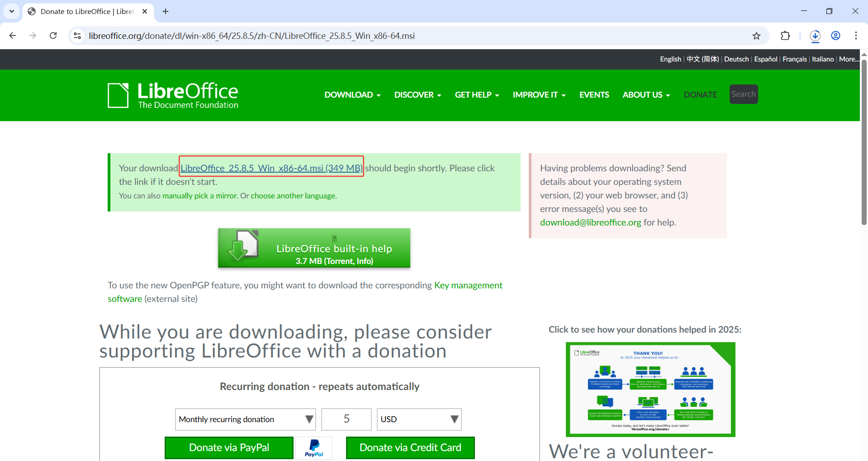This screenshot has height=461, width=868.
Task: Click the PayPal logo icon
Action: [314, 448]
